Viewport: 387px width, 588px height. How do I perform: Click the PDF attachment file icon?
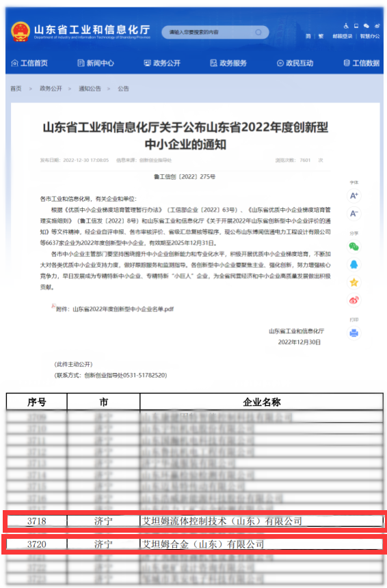tap(53, 307)
